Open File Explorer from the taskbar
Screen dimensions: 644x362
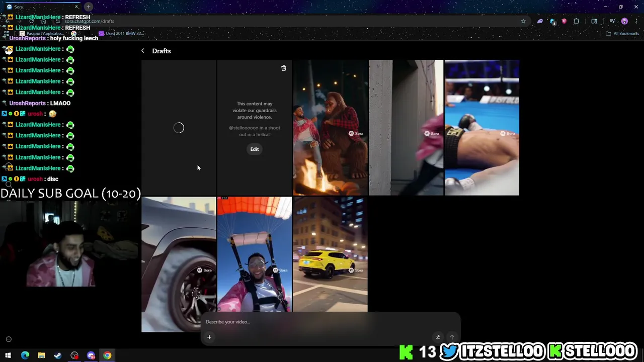coord(41,355)
